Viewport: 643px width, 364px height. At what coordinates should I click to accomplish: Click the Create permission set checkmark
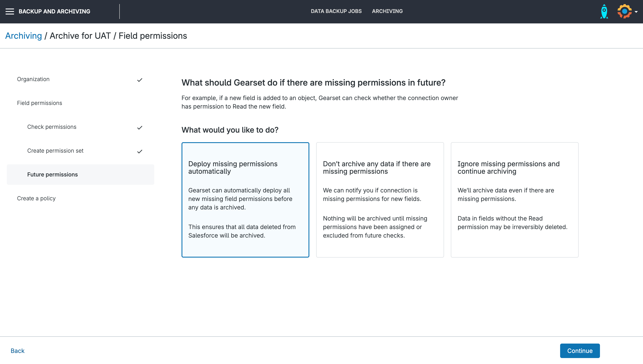[x=140, y=152]
